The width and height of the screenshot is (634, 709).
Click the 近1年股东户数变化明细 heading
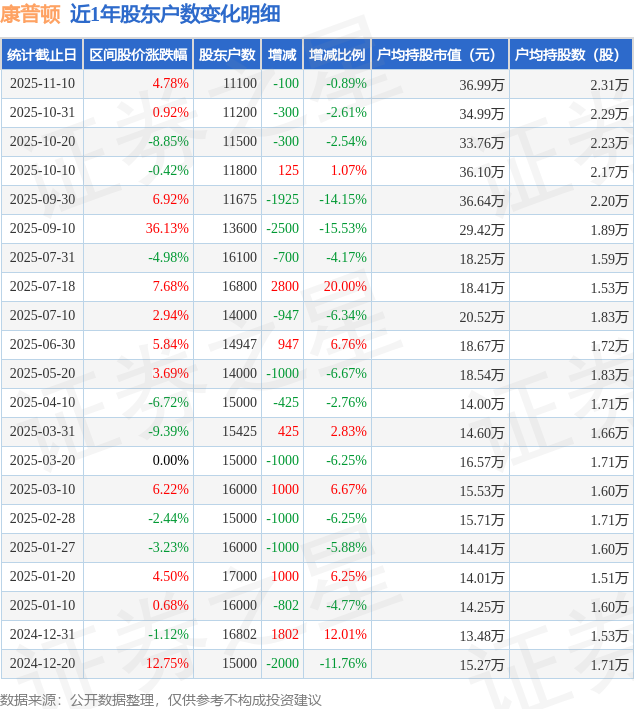pos(175,14)
